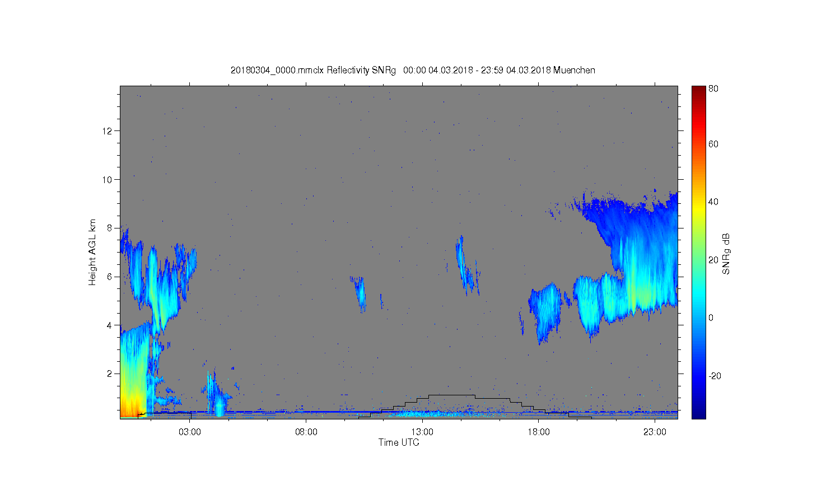Click the height tick label 8

click(110, 228)
